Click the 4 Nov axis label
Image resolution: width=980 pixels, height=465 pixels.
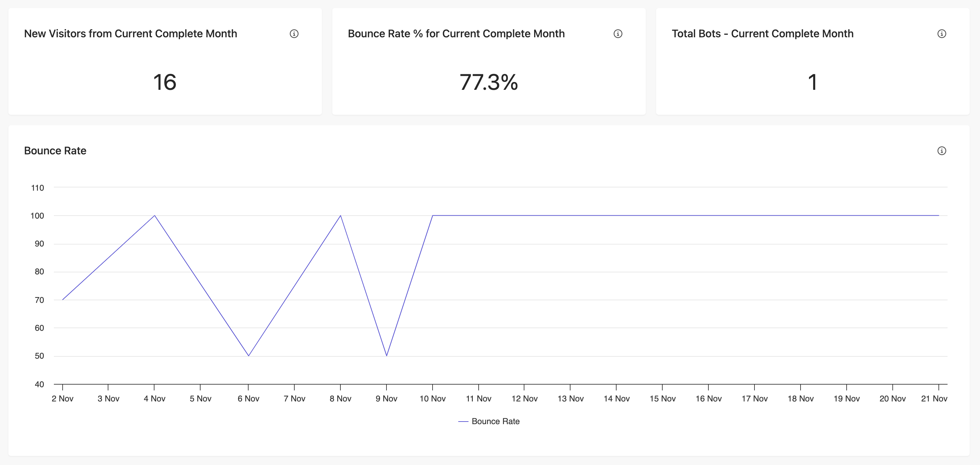(154, 399)
